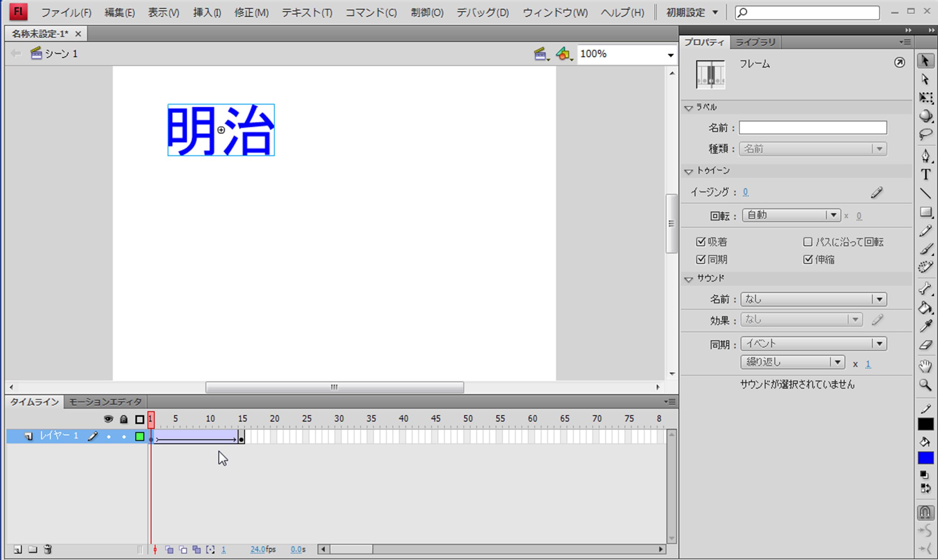Uncheck the 伸縮 scale checkbox
938x560 pixels.
(807, 259)
